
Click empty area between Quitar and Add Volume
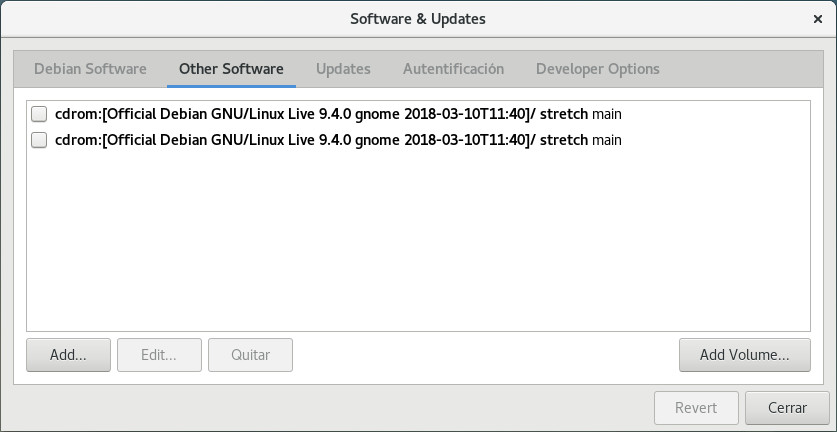pyautogui.click(x=485, y=354)
